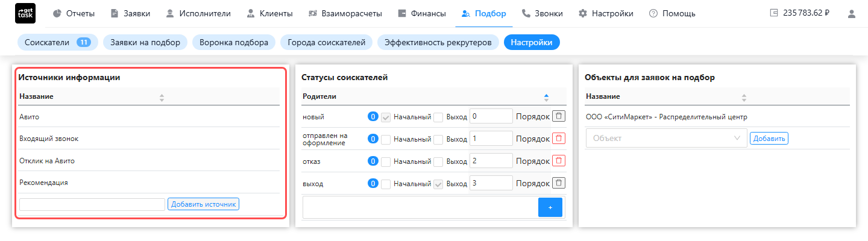Toggle Начальный checkbox for 'выход'
This screenshot has width=868, height=241.
(x=386, y=183)
